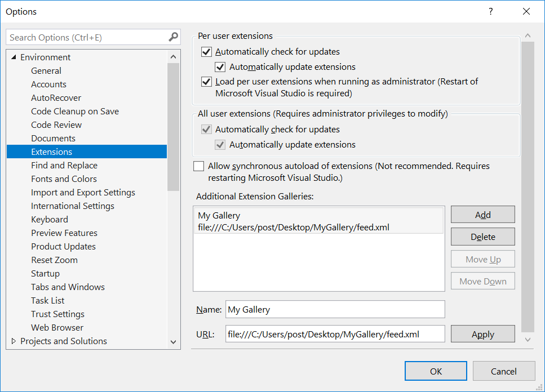Select Startup under Environment
545x392 pixels.
click(45, 273)
